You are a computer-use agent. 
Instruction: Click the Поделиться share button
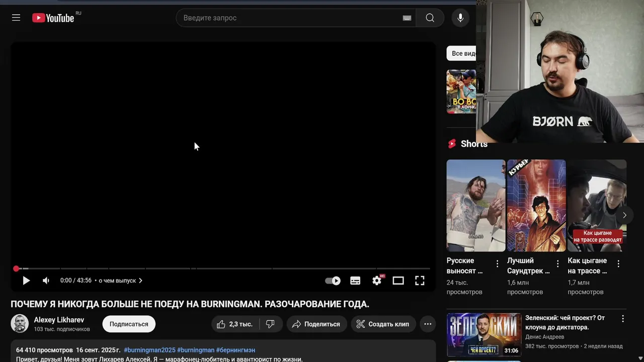coord(316,324)
